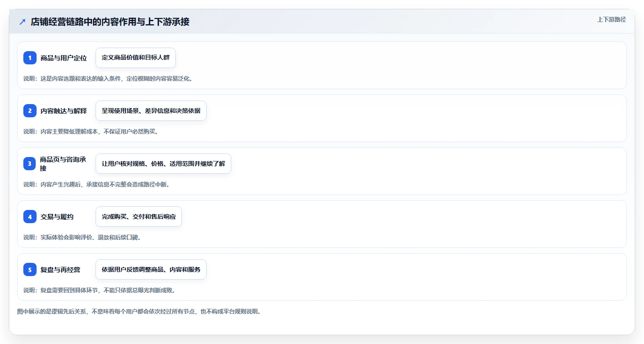This screenshot has height=344, width=644.
Task: Click the note about 定位模糊时内容容易泛化
Action: click(x=108, y=79)
